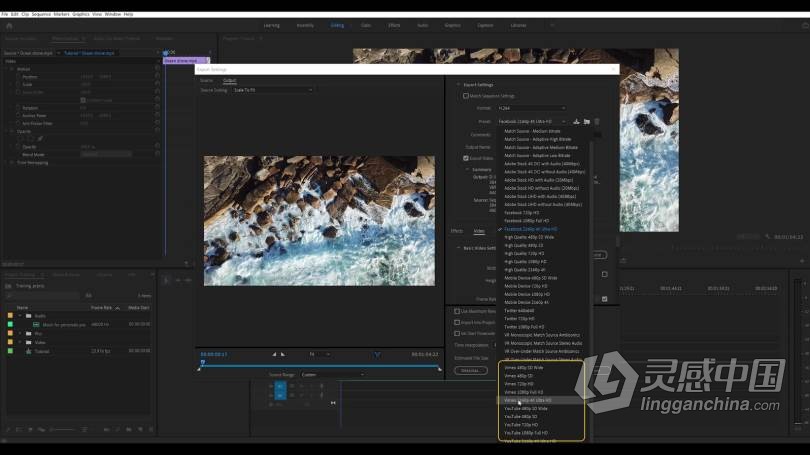
Task: Open the File menu
Action: [x=5, y=14]
